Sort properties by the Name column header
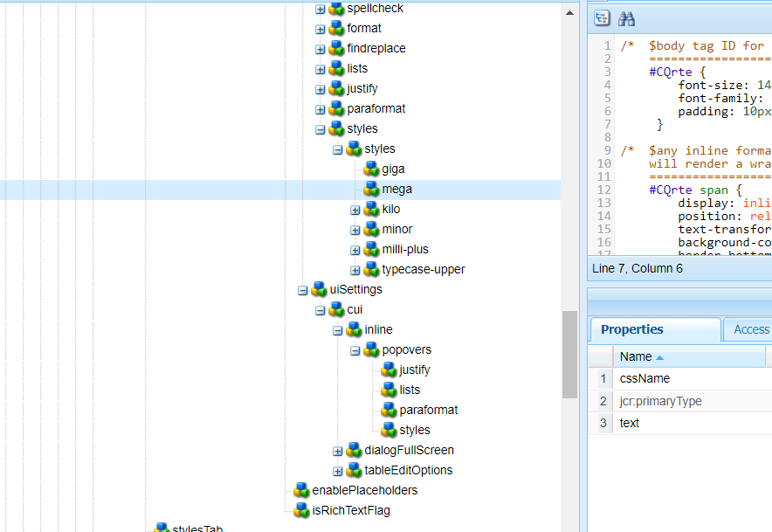Screen dimensions: 772x532 click(x=636, y=356)
